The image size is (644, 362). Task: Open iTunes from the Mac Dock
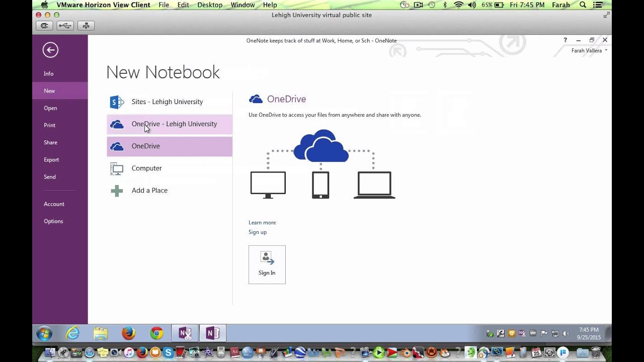click(129, 352)
